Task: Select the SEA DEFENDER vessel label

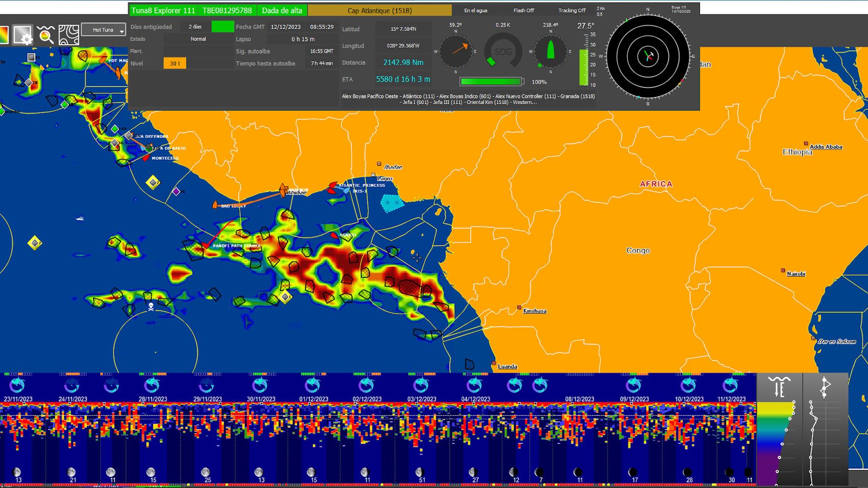Action: 152,136
